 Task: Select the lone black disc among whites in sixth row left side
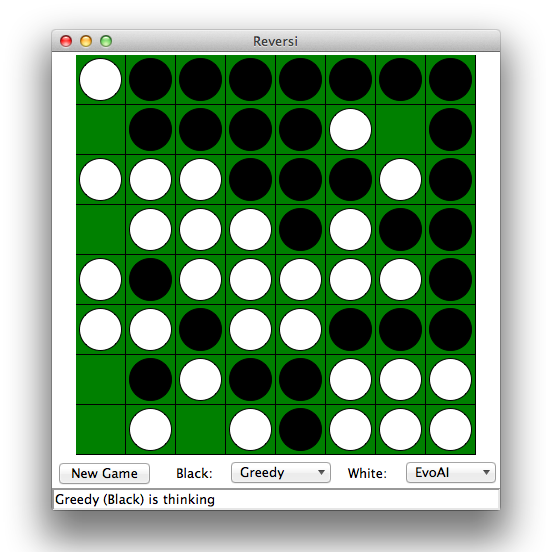tap(200, 330)
